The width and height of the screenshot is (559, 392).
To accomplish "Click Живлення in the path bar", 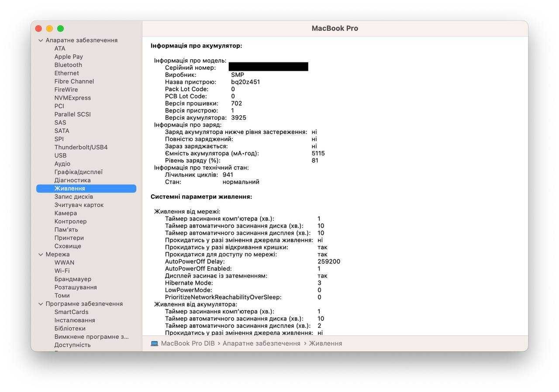I will pos(325,344).
